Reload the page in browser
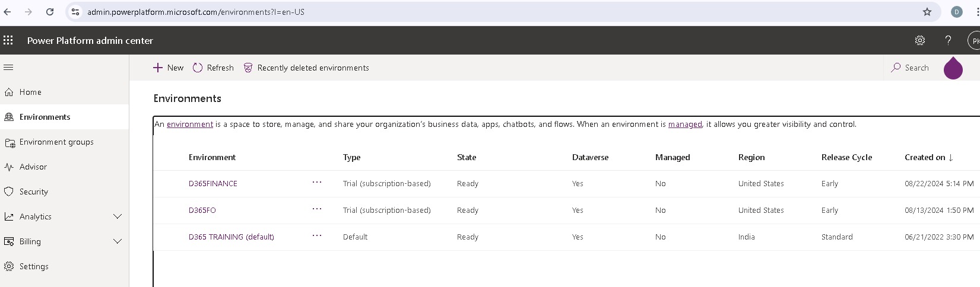Viewport: 980px width, 287px height. (50, 12)
